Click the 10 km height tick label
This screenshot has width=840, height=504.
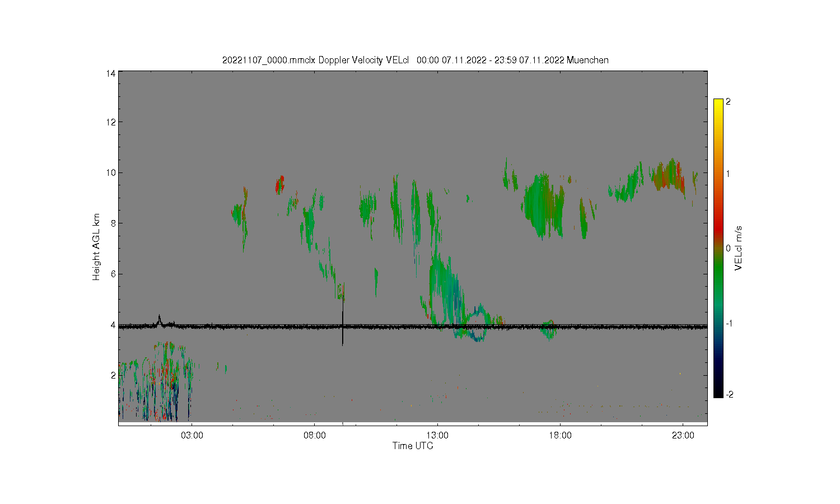click(x=111, y=172)
